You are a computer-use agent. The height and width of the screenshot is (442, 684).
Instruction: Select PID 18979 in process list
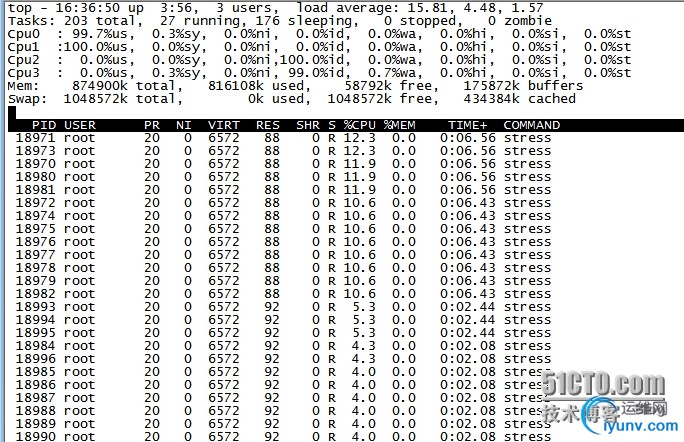(x=36, y=281)
